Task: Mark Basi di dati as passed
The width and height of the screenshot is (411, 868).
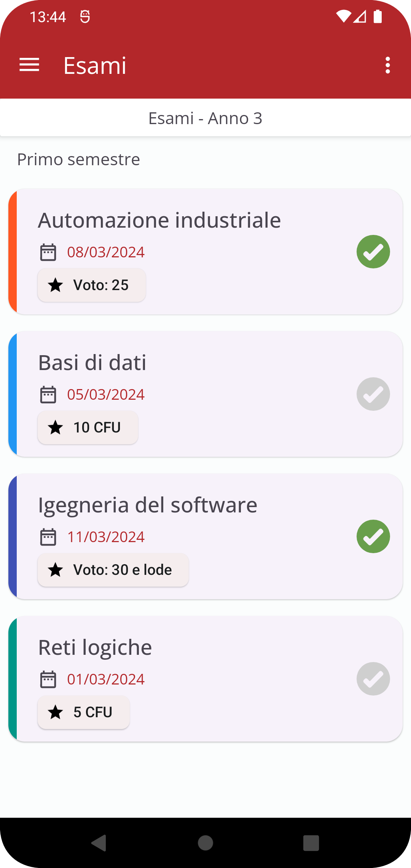Action: click(373, 394)
